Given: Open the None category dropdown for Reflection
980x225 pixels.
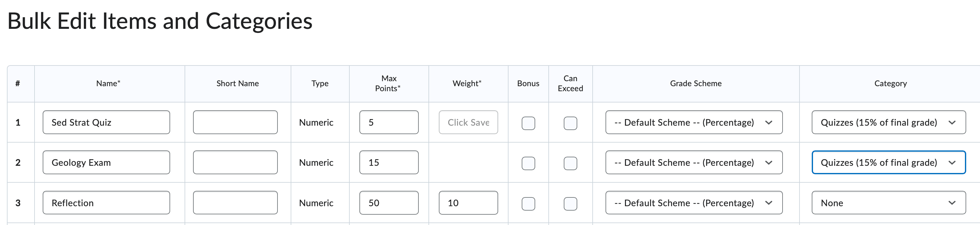Looking at the screenshot, I should click(889, 203).
